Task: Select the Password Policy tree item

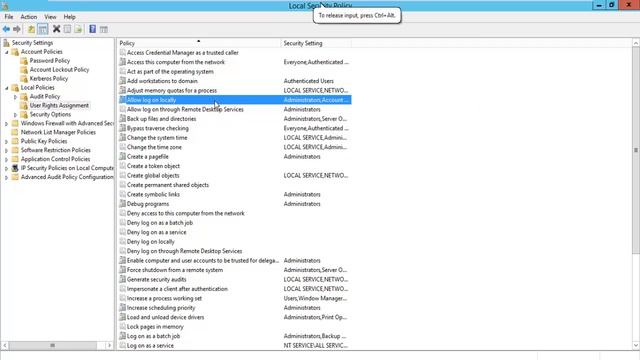Action: 50,61
